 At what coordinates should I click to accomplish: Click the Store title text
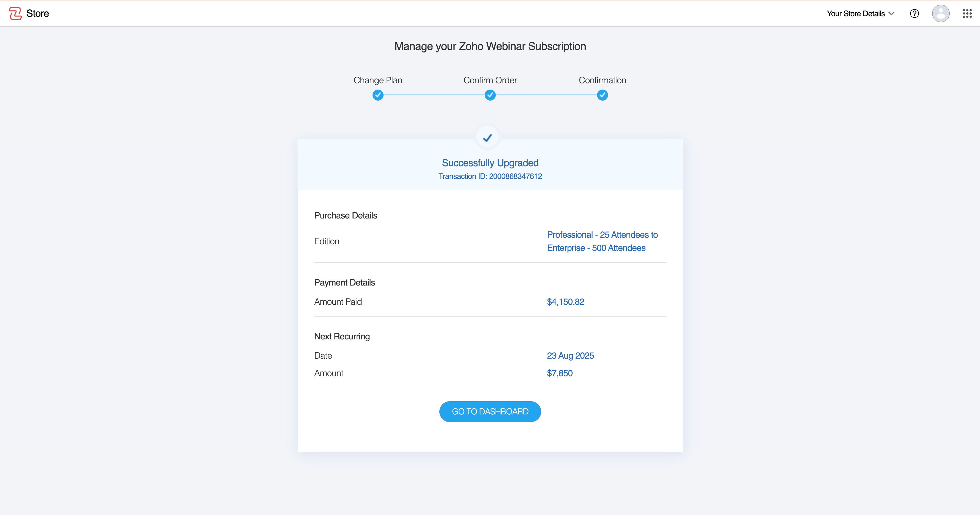(38, 14)
